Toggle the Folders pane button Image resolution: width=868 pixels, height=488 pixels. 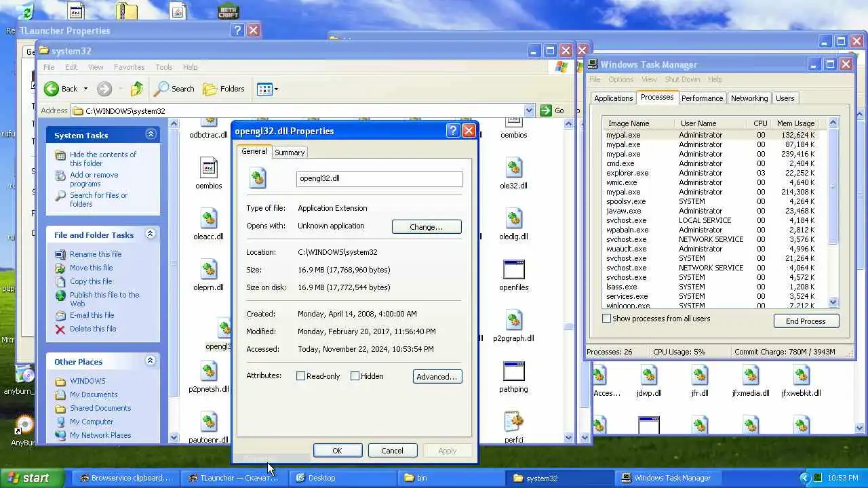pyautogui.click(x=224, y=89)
